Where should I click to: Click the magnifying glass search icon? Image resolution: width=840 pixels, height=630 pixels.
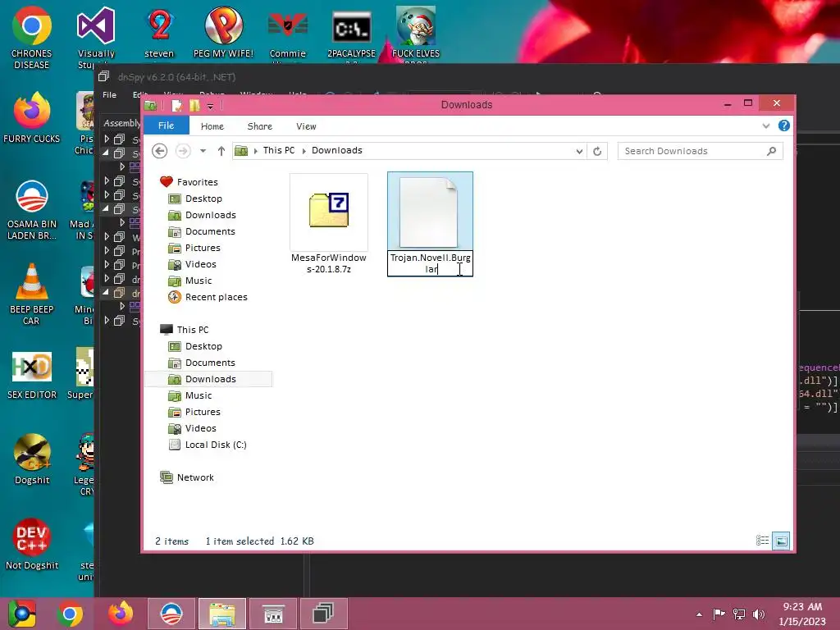click(771, 151)
